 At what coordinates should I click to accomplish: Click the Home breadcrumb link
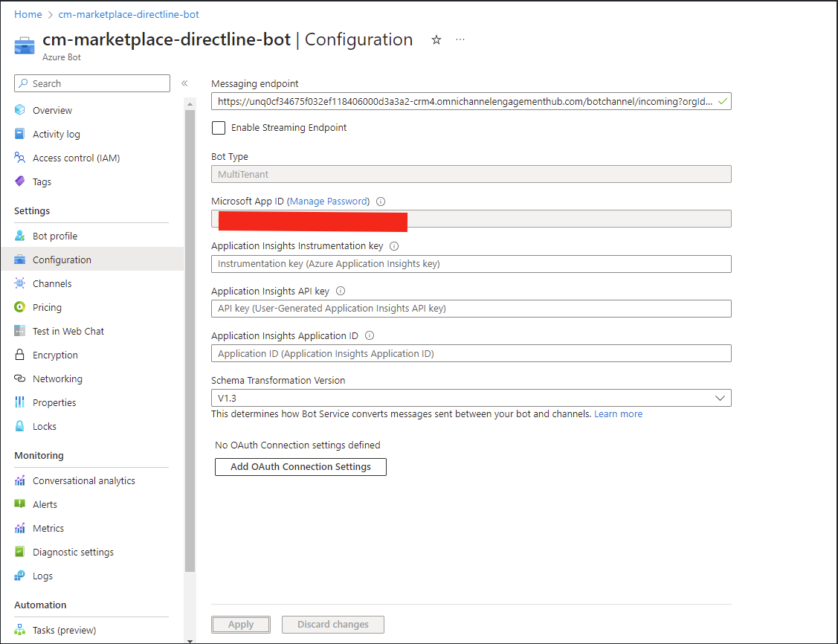coord(28,14)
